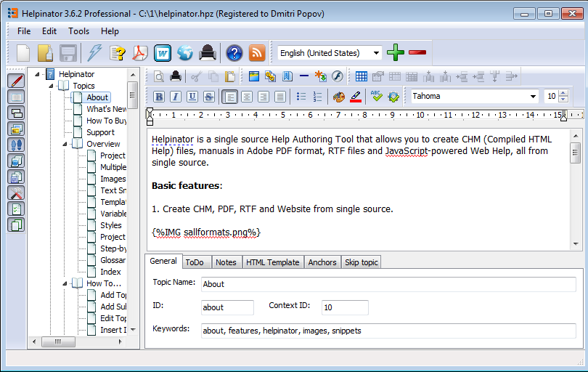Click the orange RSS feed icon

point(257,53)
